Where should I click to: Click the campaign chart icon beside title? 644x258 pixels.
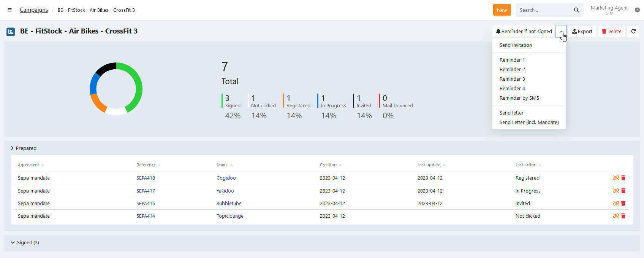pyautogui.click(x=11, y=32)
